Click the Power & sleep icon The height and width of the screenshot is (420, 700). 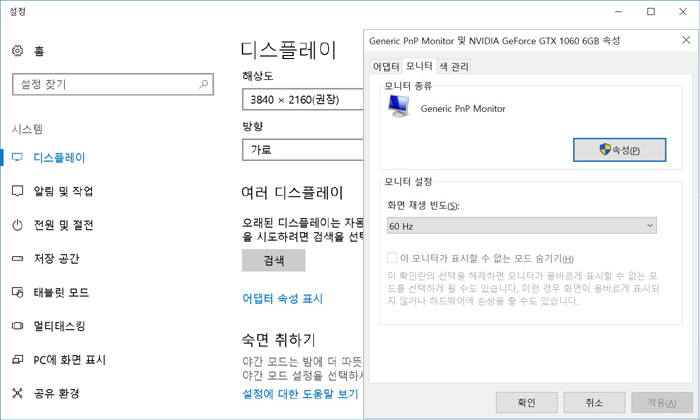point(17,225)
